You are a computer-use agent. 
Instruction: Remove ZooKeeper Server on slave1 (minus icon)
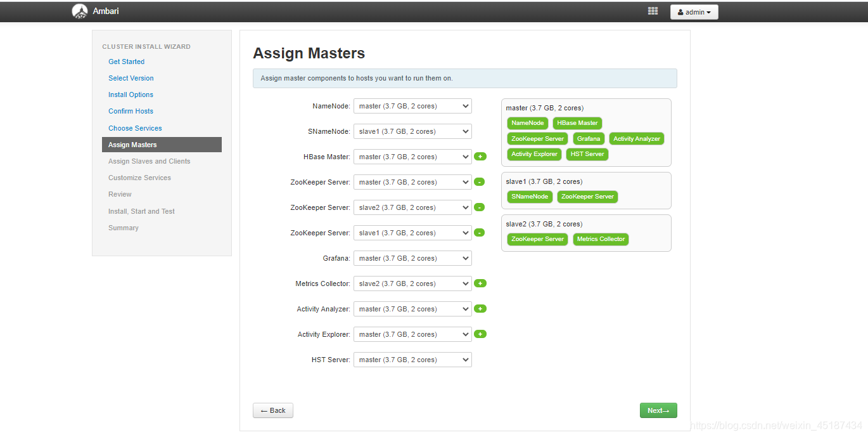pos(480,233)
